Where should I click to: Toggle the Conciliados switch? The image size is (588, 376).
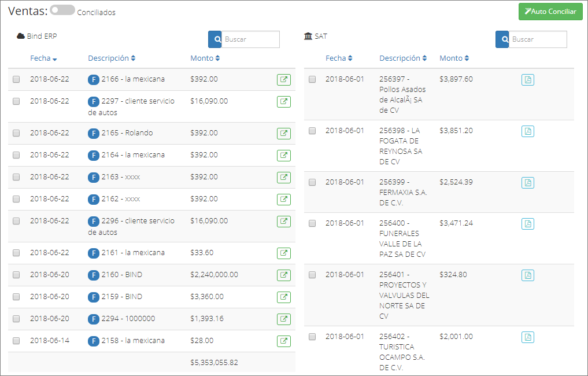coord(62,10)
